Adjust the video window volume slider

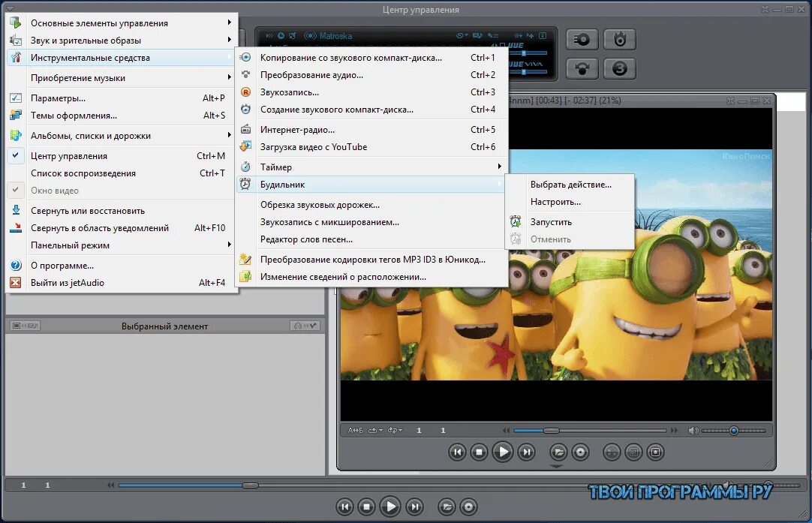pos(733,430)
